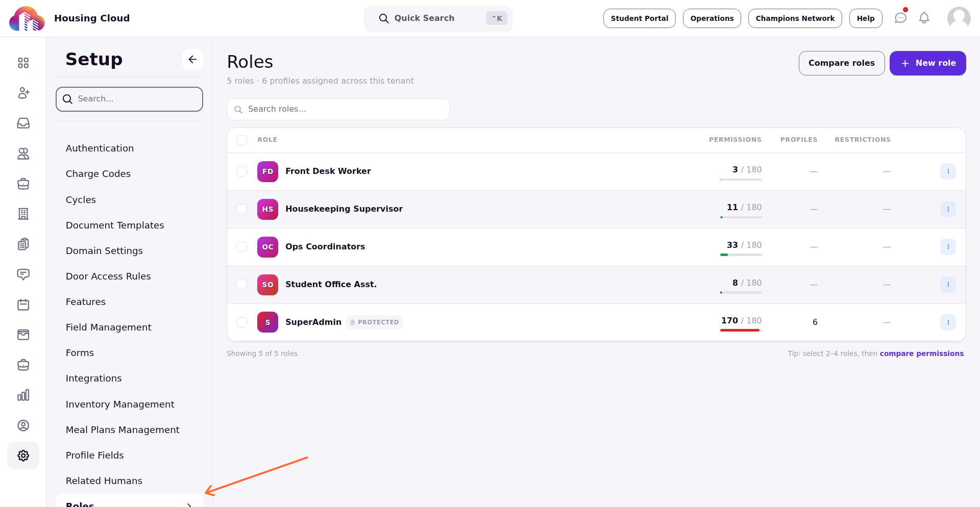980x507 pixels.
Task: Tick the Student Office Asst. checkbox
Action: (x=242, y=285)
